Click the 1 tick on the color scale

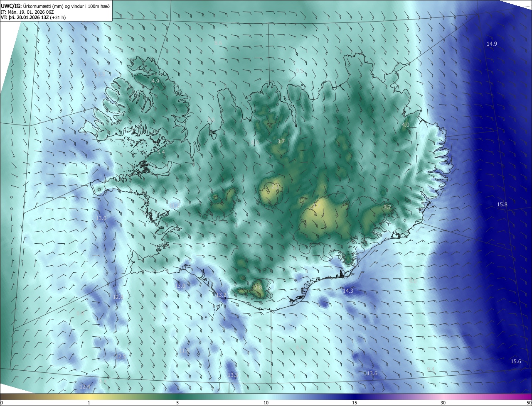[89, 403]
